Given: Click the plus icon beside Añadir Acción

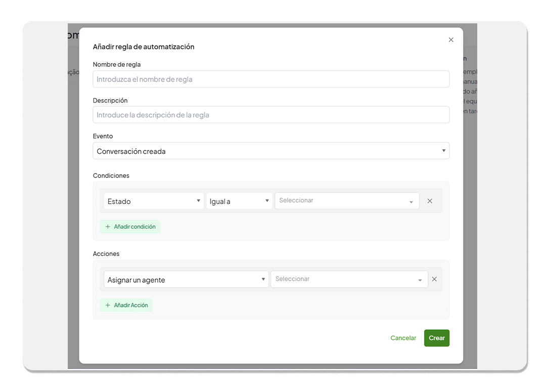Looking at the screenshot, I should pyautogui.click(x=107, y=305).
